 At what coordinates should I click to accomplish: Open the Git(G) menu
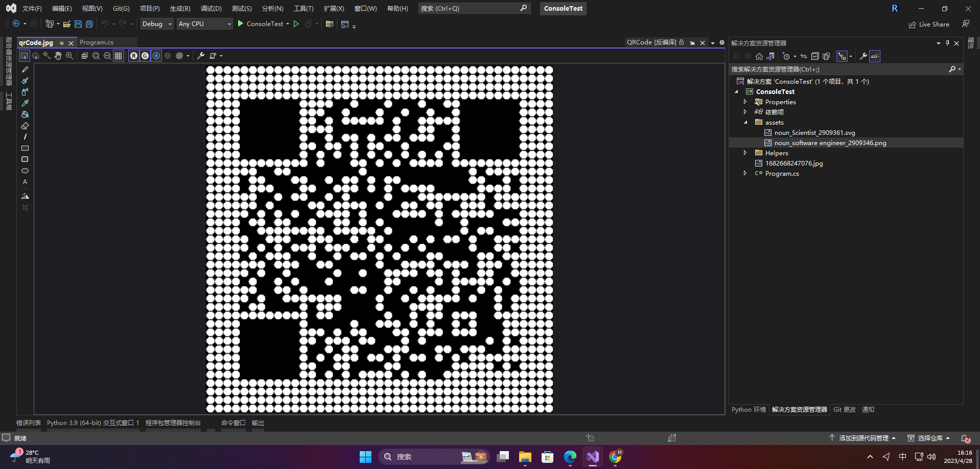coord(121,9)
